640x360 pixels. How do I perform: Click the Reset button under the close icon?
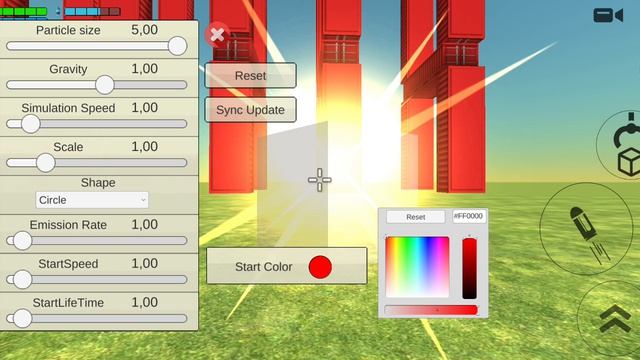pos(250,76)
